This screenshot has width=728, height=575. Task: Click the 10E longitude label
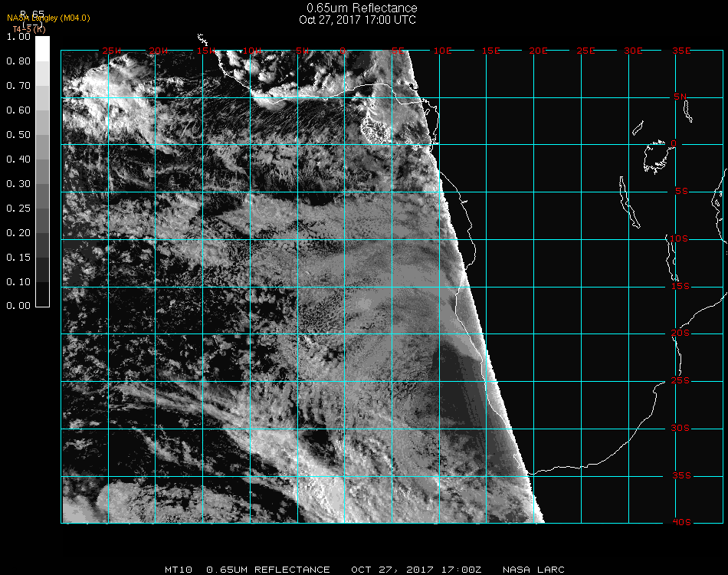[x=442, y=51]
